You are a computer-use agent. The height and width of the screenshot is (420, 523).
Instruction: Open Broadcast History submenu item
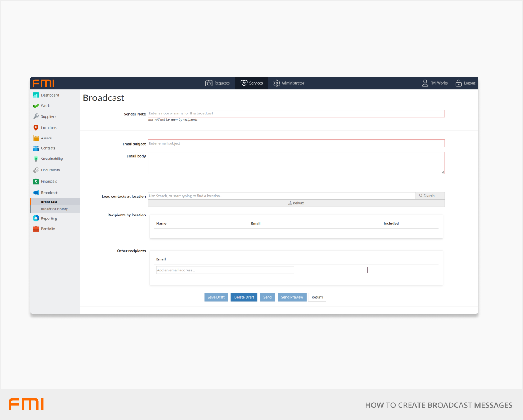(54, 209)
